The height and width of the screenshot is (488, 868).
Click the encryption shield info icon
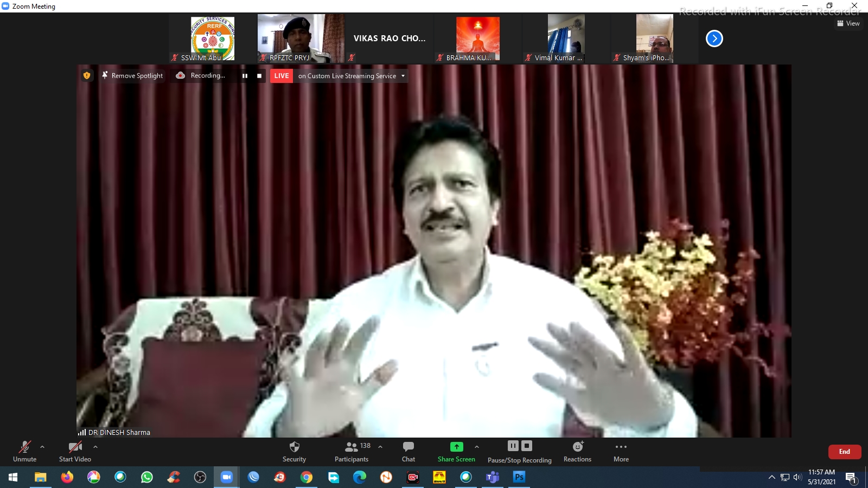click(x=87, y=76)
